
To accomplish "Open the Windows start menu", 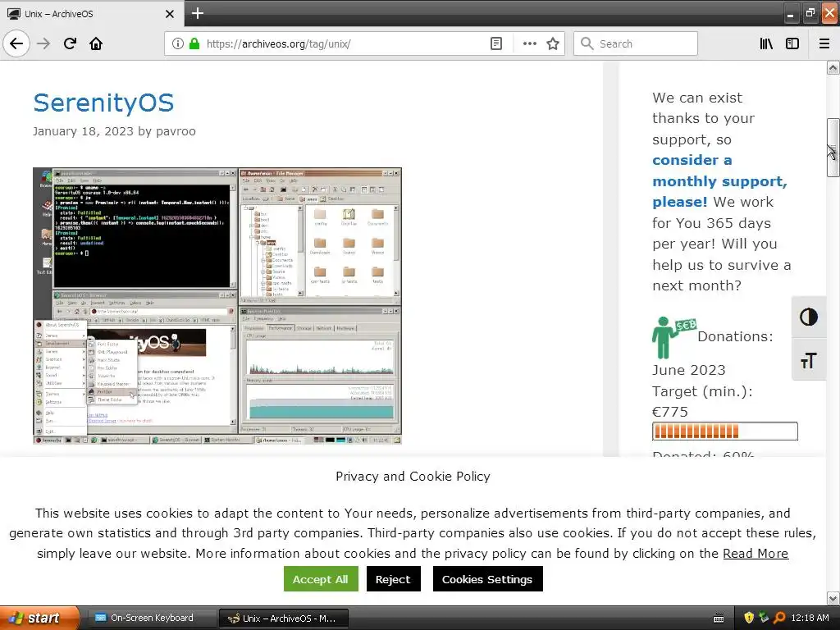I will pos(39,618).
